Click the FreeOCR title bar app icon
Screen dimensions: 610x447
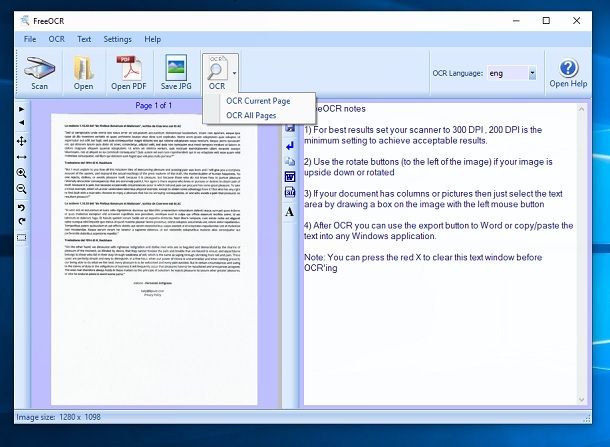coord(25,20)
